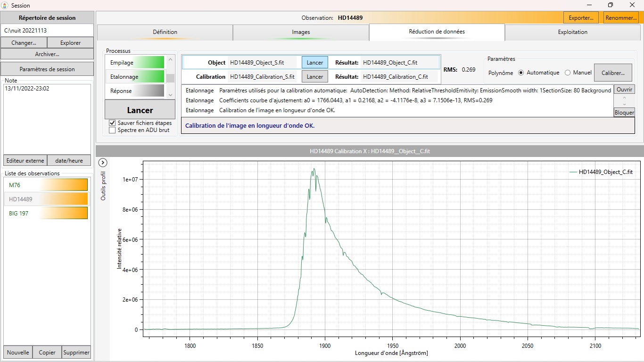Click the log scroll-down arrow above Bloquer
644x362 pixels.
click(624, 104)
